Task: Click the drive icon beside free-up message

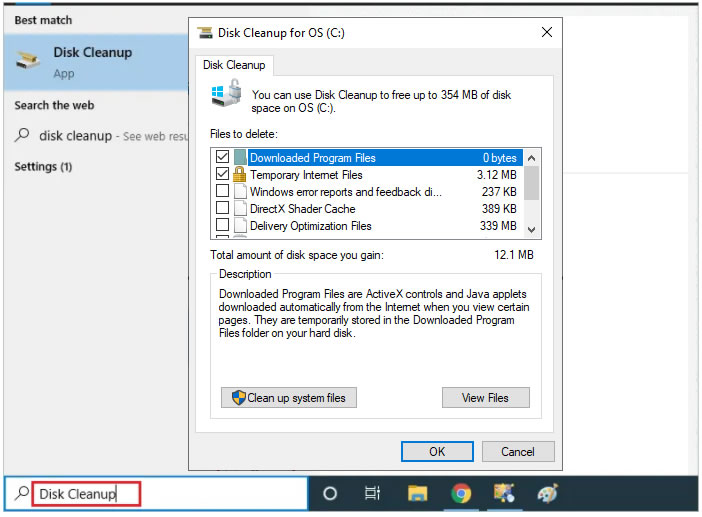Action: point(227,93)
